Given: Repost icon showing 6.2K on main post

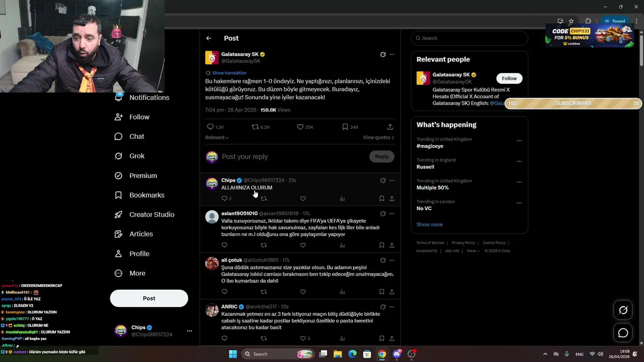Looking at the screenshot, I should coord(255,127).
